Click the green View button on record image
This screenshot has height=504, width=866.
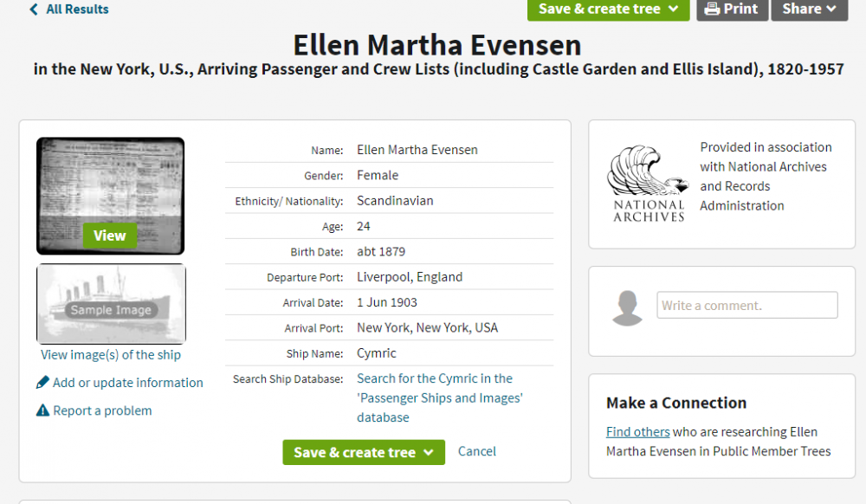tap(109, 236)
